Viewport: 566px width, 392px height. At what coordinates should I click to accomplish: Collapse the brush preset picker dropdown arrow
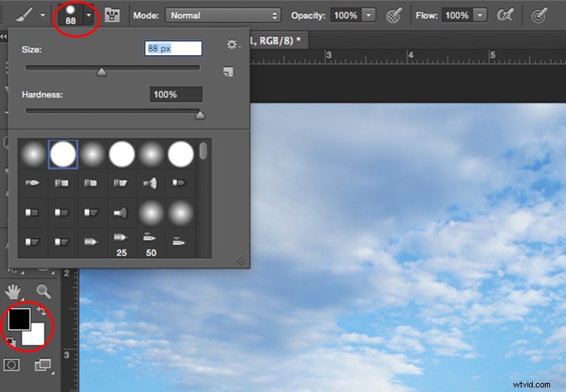pos(88,15)
